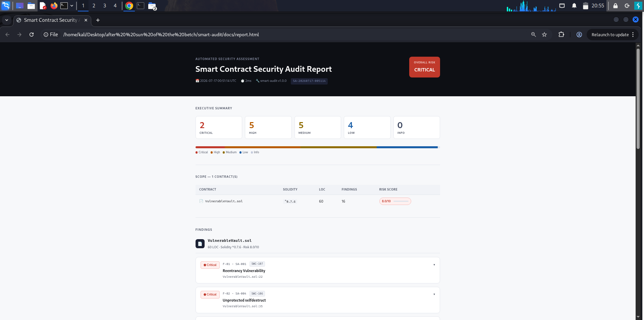Switch to workspace 3
The image size is (644, 320).
(x=105, y=6)
